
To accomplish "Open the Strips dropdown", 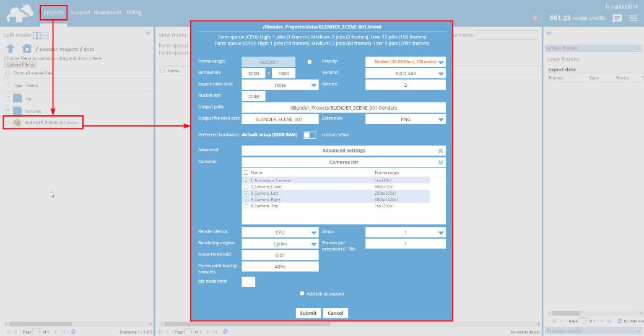I will [406, 232].
